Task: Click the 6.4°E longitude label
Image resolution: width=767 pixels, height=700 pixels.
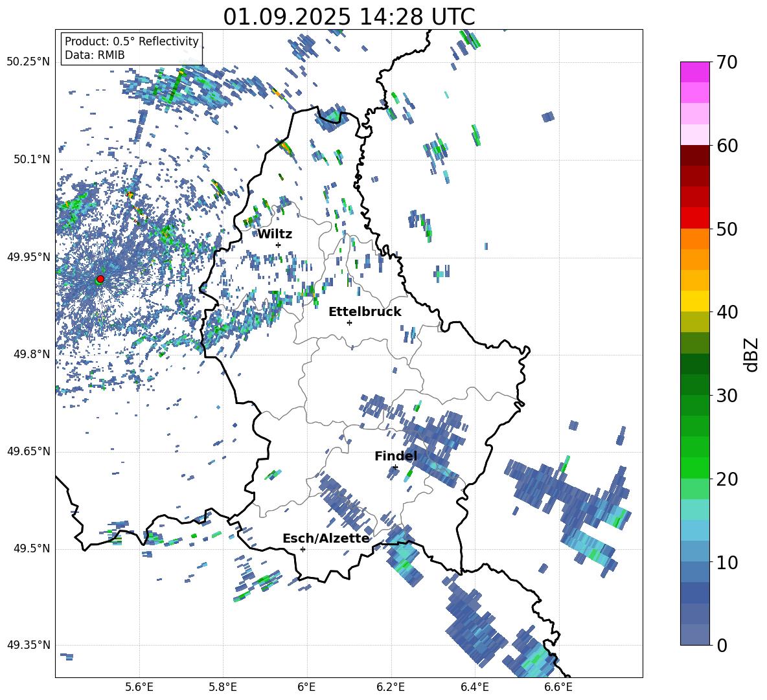Action: (474, 687)
